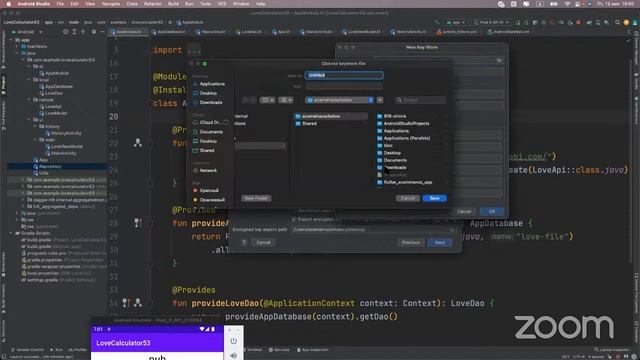Click Previous in the signing wizard dialog
The width and height of the screenshot is (640, 360).
pos(411,242)
